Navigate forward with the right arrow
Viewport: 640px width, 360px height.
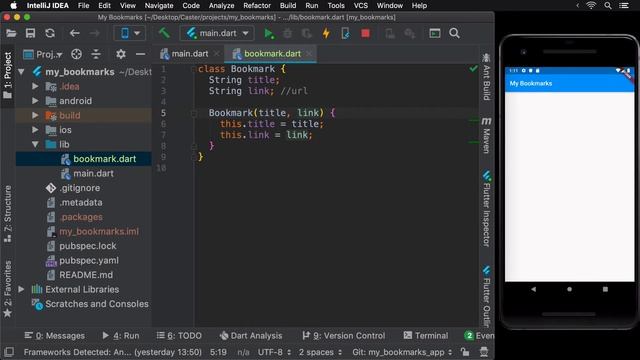pos(94,33)
